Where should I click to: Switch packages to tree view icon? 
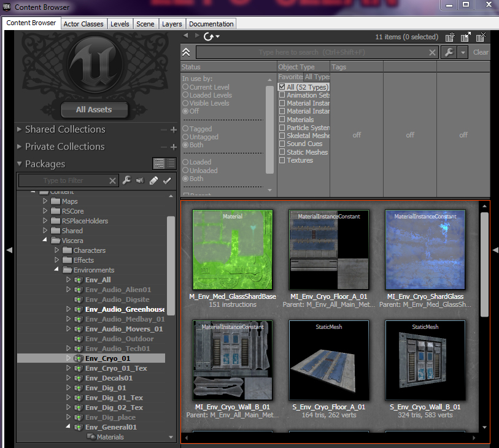tap(159, 163)
